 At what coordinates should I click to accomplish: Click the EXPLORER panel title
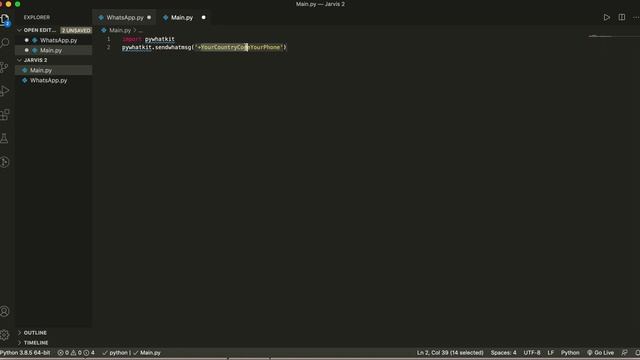[x=37, y=18]
